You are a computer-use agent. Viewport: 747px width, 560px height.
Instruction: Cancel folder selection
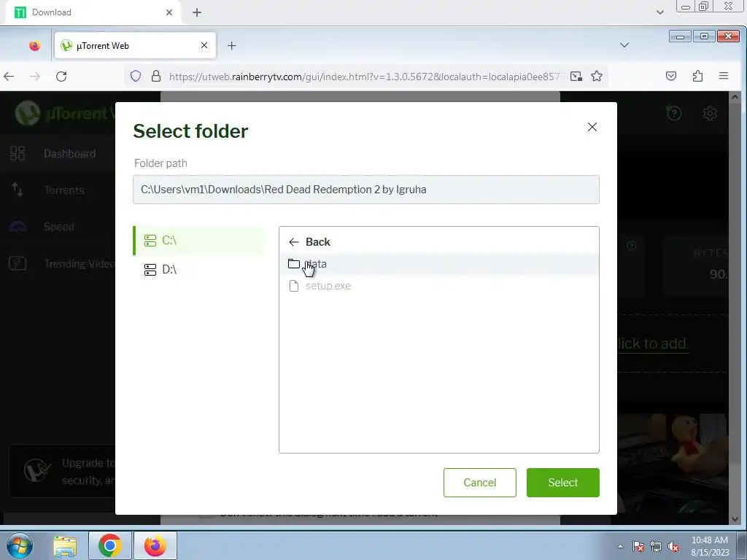pyautogui.click(x=480, y=483)
